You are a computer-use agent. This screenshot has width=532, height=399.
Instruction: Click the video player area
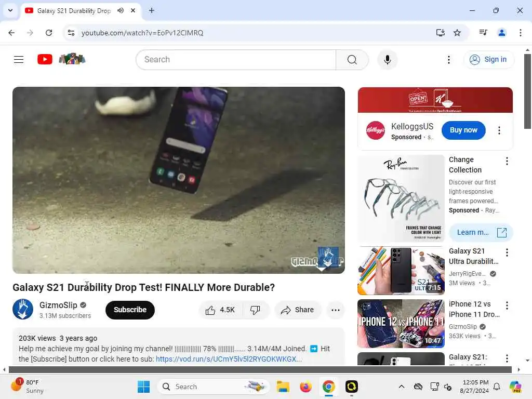(x=179, y=180)
